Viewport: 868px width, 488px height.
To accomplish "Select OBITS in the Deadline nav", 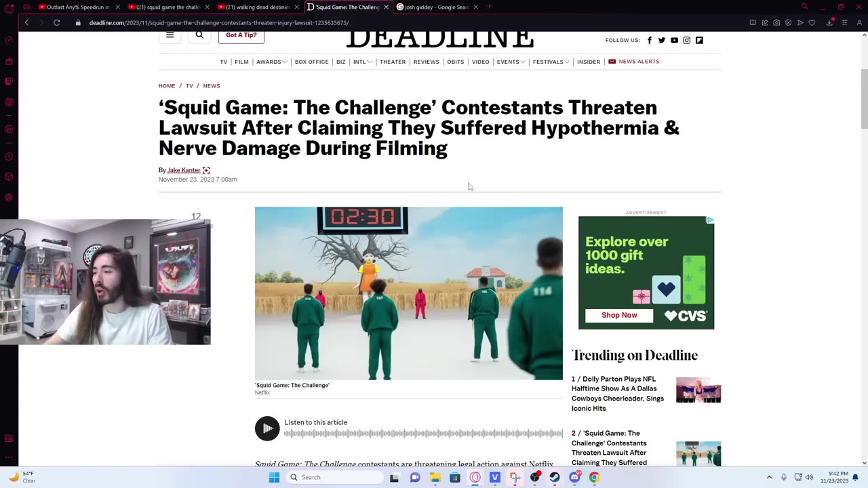I will click(x=456, y=62).
